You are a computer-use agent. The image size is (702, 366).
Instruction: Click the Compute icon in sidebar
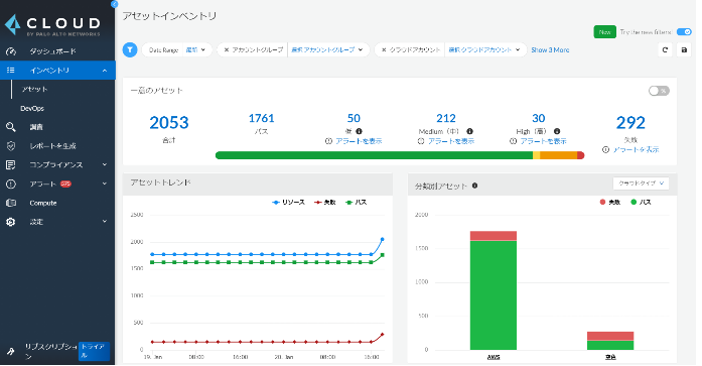(x=11, y=203)
